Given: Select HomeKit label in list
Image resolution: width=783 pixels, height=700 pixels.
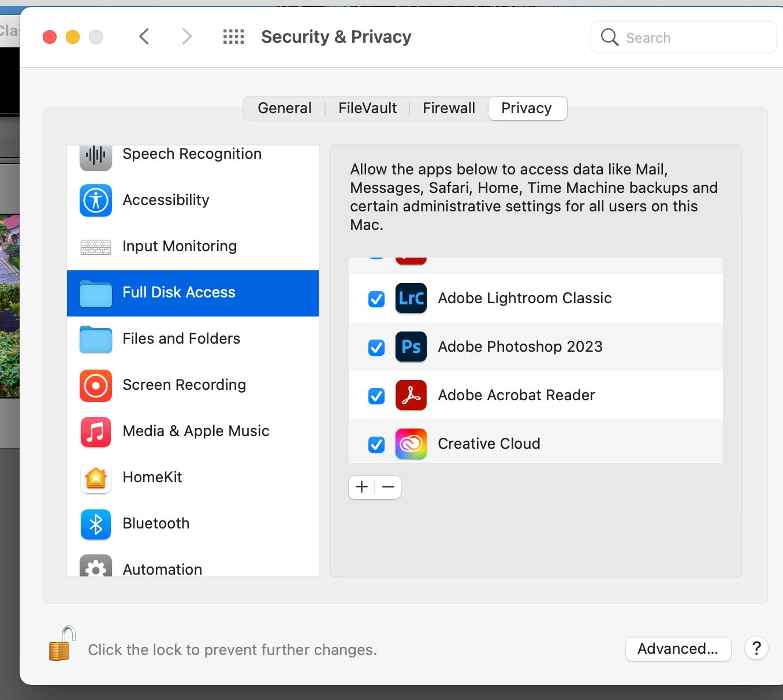Looking at the screenshot, I should [152, 477].
